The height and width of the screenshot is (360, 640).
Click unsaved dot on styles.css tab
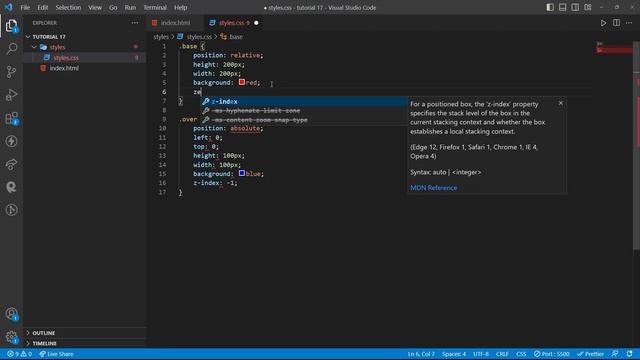256,23
